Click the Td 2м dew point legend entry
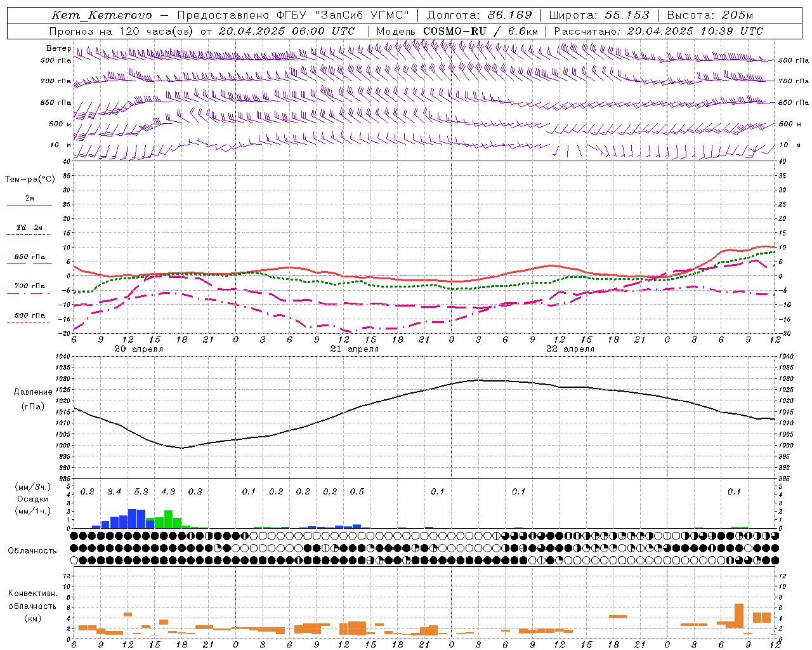The image size is (812, 650). [x=30, y=227]
